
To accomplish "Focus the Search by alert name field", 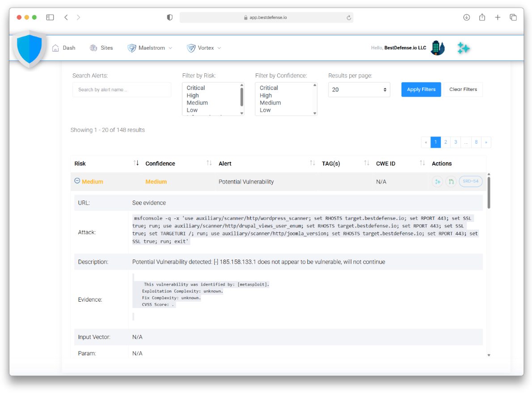I will (x=122, y=90).
